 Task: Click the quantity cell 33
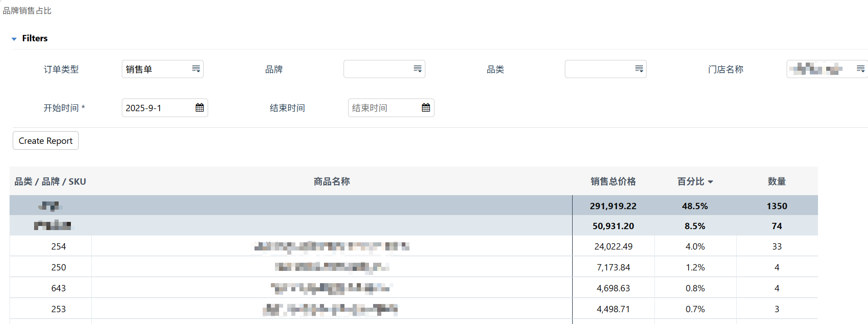tap(777, 246)
